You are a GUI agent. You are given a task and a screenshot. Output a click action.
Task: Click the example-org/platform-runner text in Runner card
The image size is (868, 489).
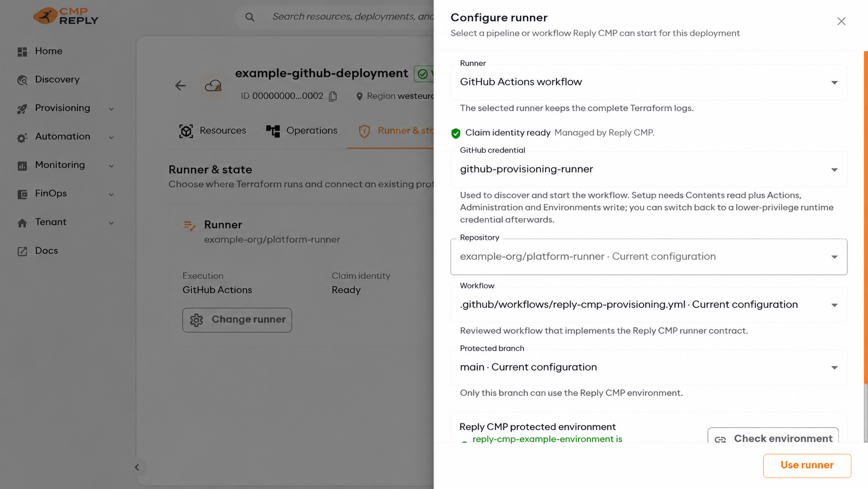pos(272,240)
